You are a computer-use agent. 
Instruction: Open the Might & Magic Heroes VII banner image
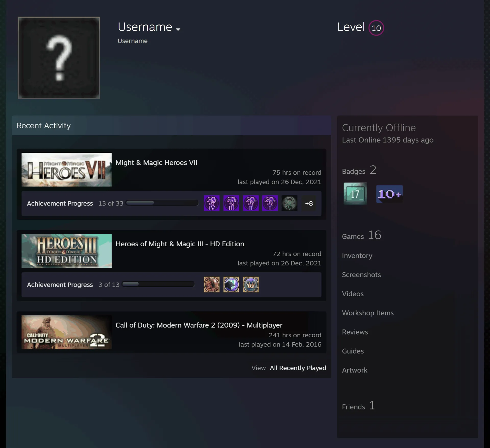tap(67, 170)
